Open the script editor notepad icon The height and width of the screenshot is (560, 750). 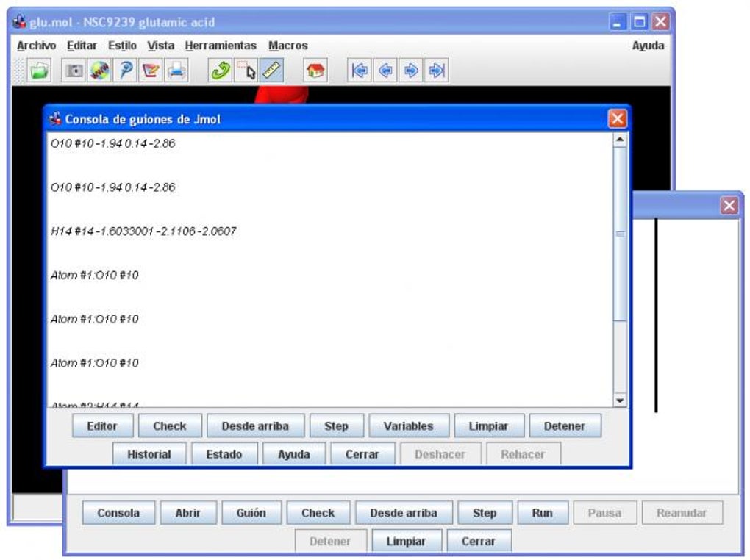coord(151,71)
